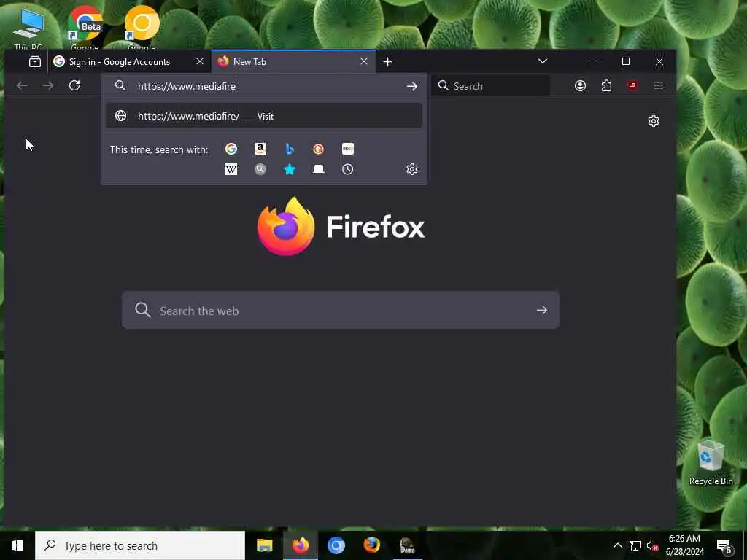747x560 pixels.
Task: Launch Firefox from taskbar orange icon
Action: coord(371,545)
